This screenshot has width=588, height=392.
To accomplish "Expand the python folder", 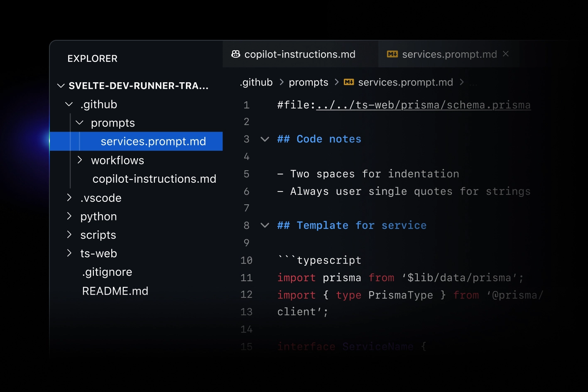I will 69,216.
